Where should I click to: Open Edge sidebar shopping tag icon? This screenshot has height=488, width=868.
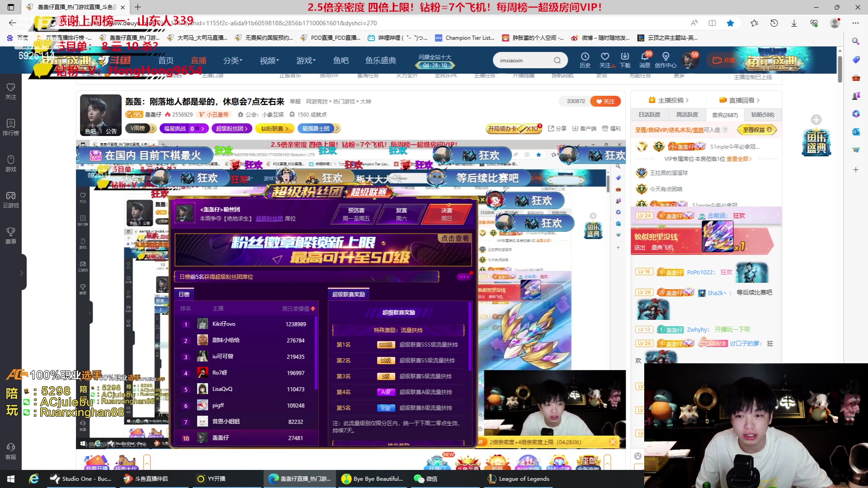point(855,60)
